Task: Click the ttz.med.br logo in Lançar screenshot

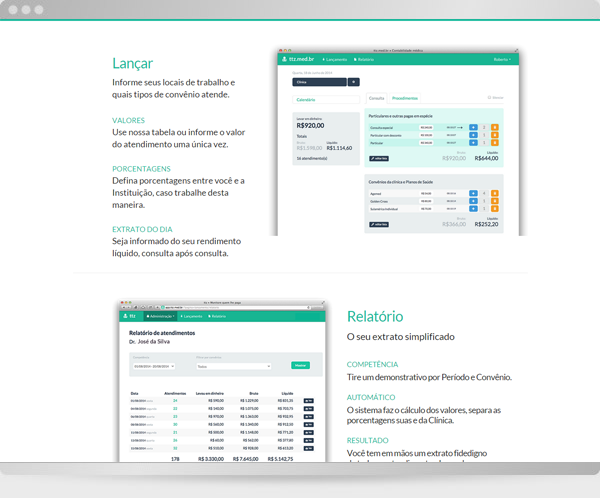Action: coord(298,59)
